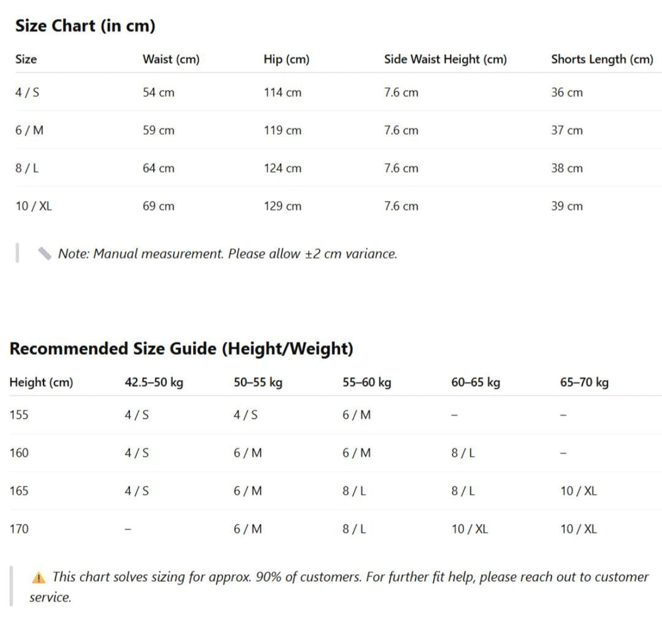Click the 42.5–50 kg column header

tap(154, 382)
